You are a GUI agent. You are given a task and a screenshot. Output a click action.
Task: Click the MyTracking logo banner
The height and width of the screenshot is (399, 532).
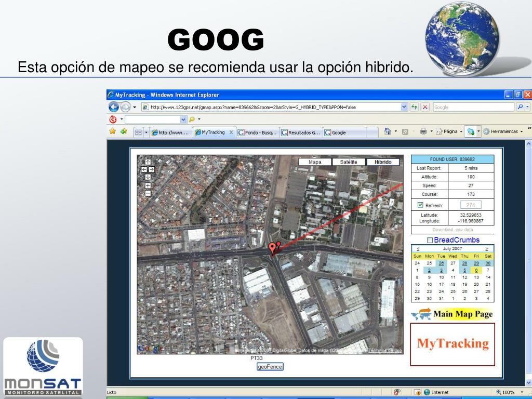pyautogui.click(x=453, y=344)
